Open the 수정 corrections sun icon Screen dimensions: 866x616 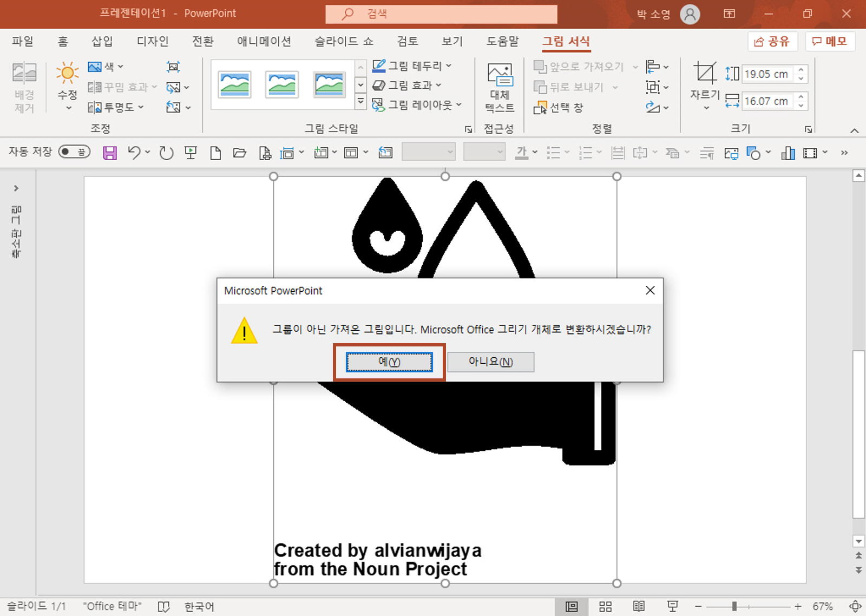point(68,87)
